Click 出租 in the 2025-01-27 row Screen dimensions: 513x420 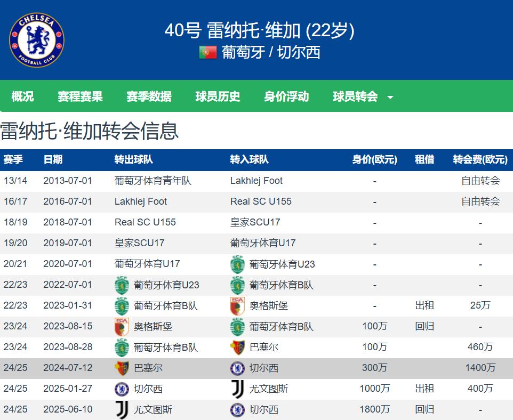[424, 389]
